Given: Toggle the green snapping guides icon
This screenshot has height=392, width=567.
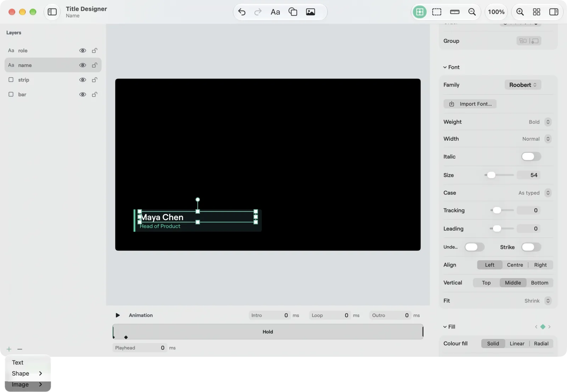Looking at the screenshot, I should (x=420, y=12).
